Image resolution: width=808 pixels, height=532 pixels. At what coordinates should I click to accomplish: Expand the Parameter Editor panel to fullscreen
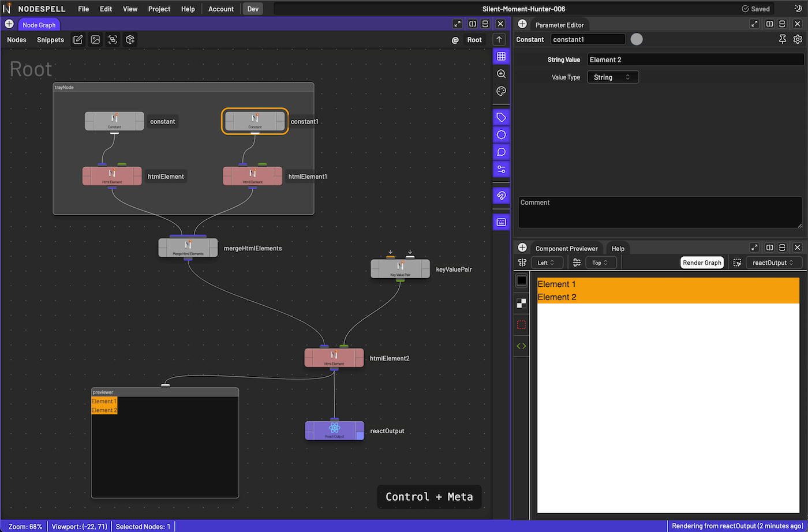coord(754,24)
